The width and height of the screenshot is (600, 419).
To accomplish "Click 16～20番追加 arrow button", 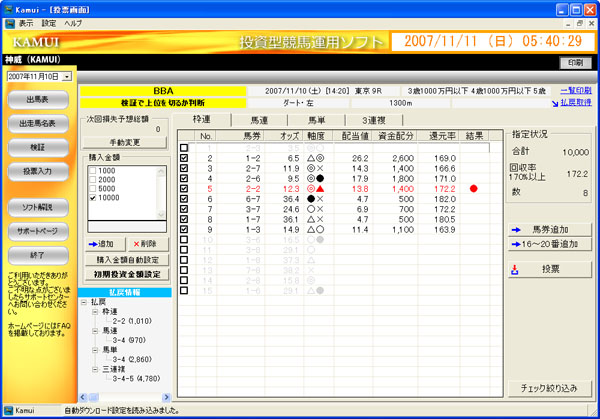I will coord(549,243).
